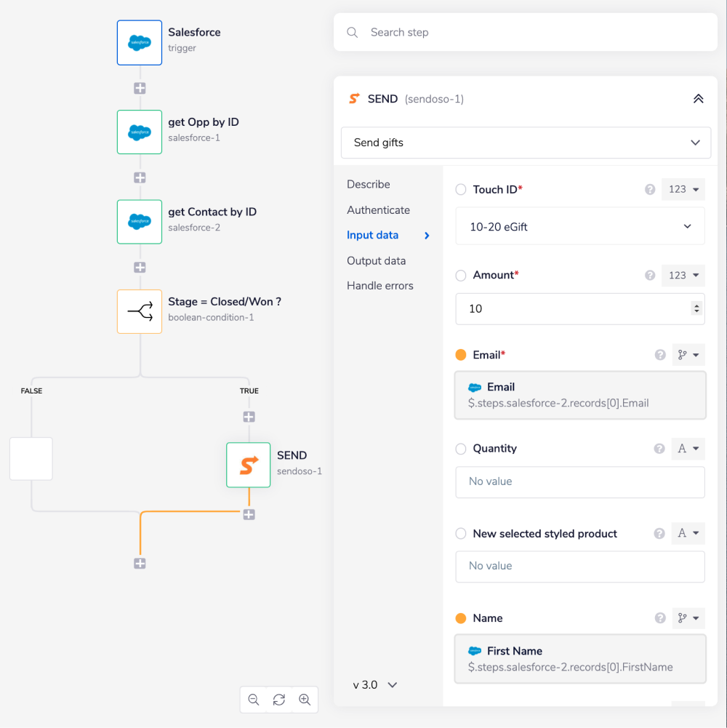Zoom out the workflow canvas
The height and width of the screenshot is (728, 727).
(254, 700)
